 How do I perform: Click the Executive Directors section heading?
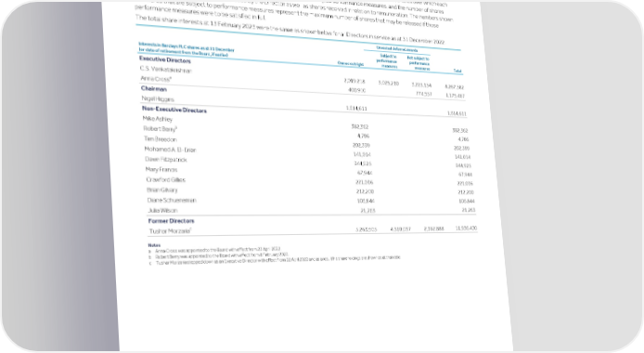[x=164, y=60]
